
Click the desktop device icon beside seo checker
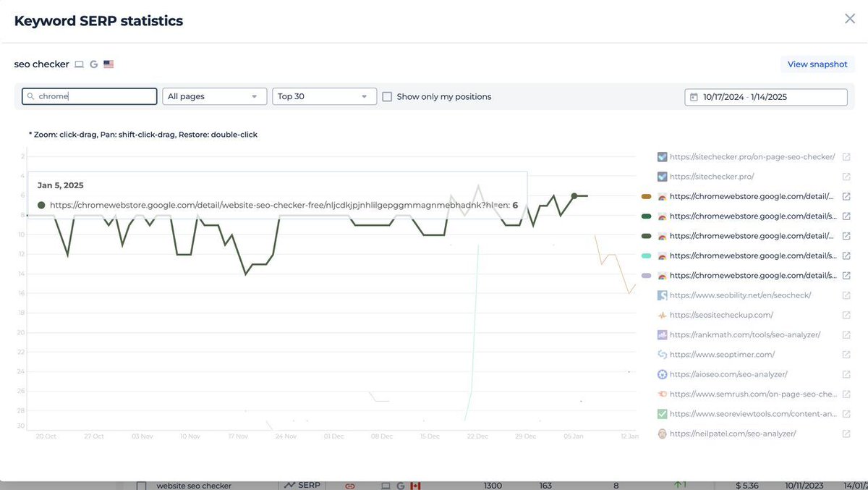[x=79, y=64]
